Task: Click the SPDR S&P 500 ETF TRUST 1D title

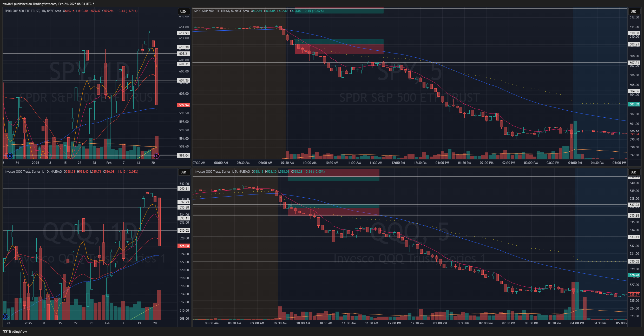Action: [33, 11]
